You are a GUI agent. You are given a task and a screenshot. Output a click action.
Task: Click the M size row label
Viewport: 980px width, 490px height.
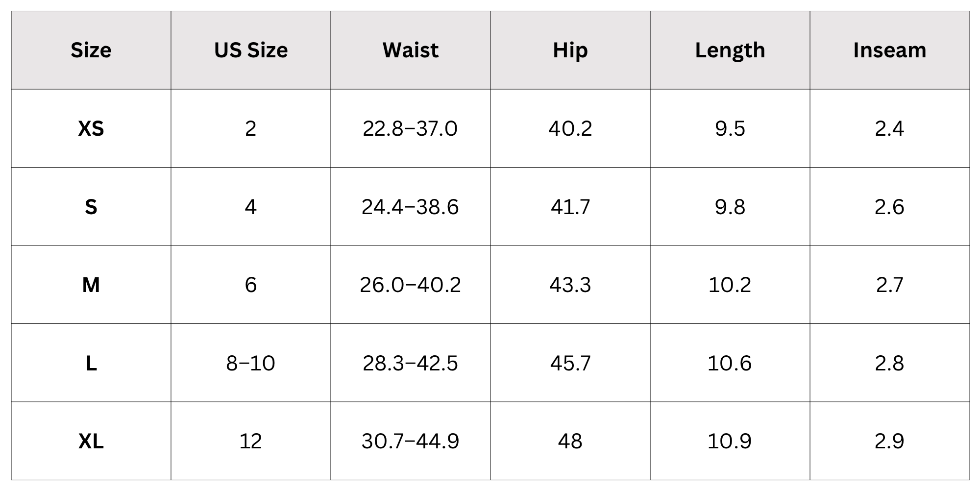point(91,285)
